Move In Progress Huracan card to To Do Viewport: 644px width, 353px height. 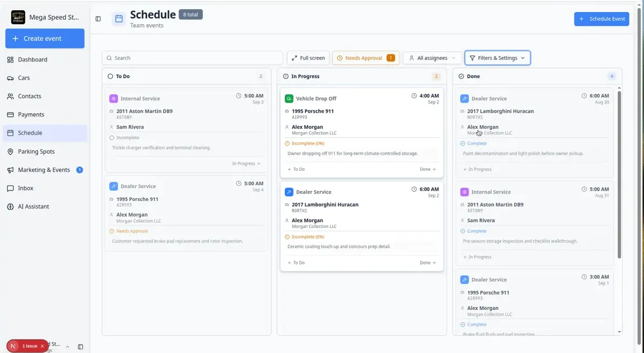[x=296, y=262]
